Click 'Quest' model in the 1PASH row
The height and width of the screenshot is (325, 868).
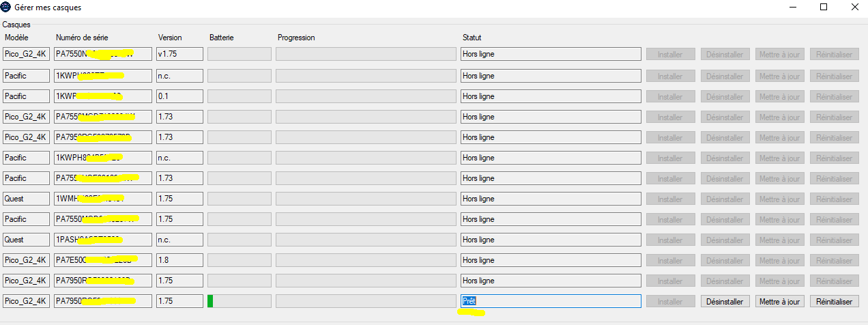click(x=27, y=240)
